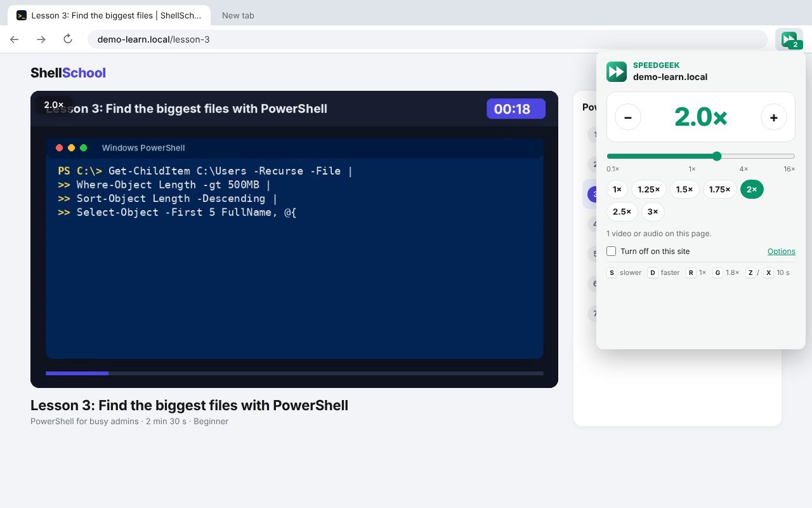Click the S key badge for slower

click(612, 272)
